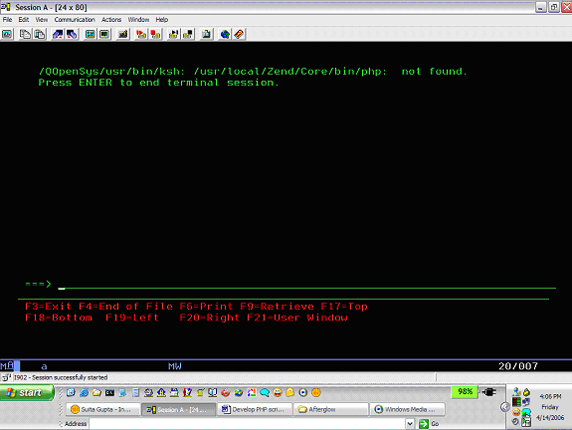
Task: Click the system clock showing 4:06 PM
Action: (550, 396)
